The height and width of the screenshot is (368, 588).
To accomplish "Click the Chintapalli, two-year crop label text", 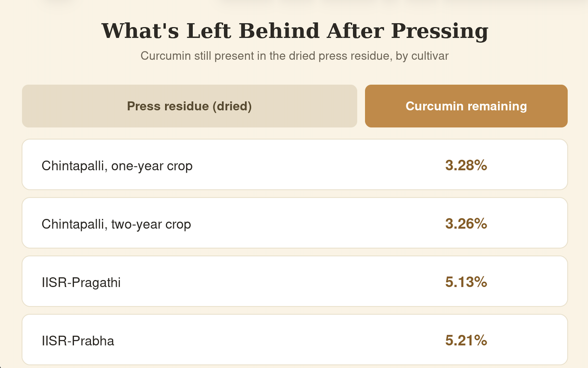I will 116,224.
